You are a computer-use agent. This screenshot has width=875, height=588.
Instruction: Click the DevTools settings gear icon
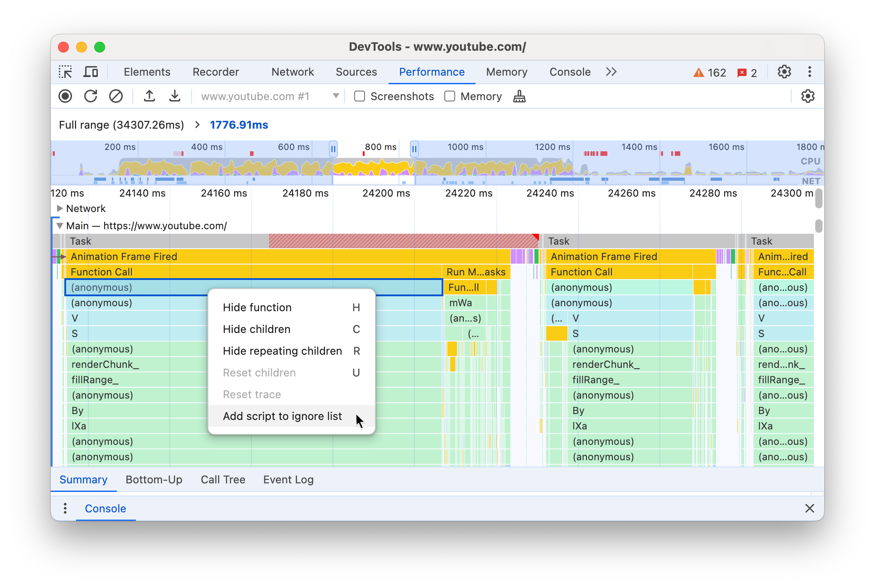784,72
